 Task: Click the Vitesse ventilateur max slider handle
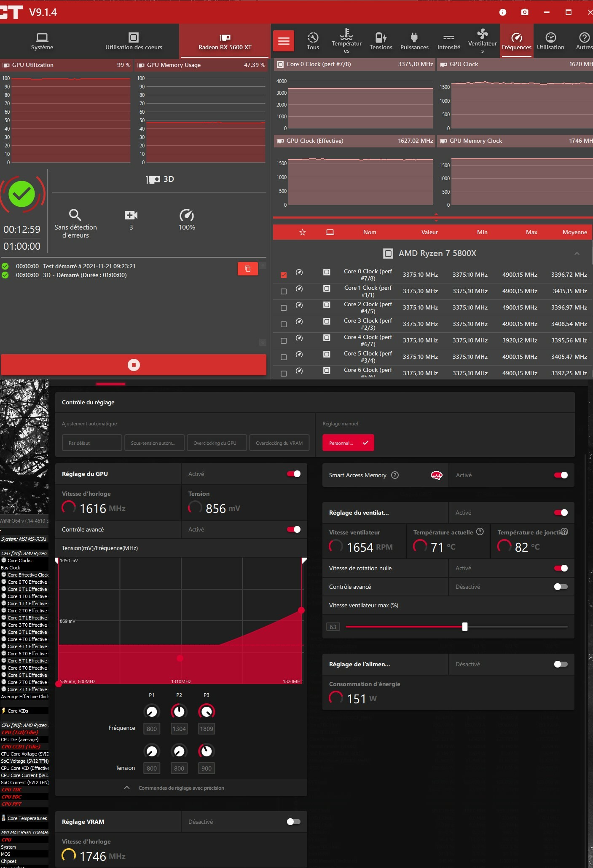point(464,627)
